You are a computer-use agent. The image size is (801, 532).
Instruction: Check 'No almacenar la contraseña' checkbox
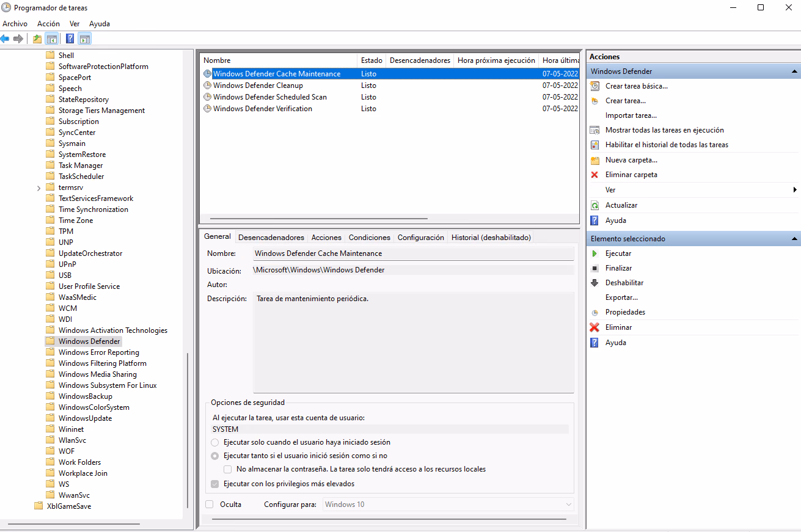(227, 469)
